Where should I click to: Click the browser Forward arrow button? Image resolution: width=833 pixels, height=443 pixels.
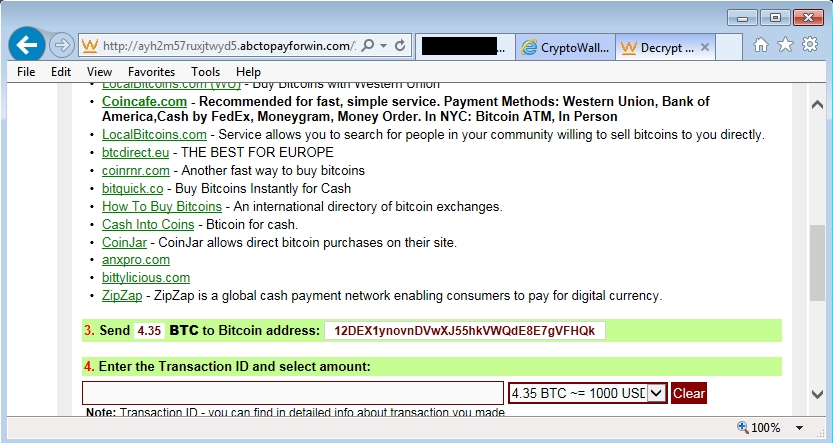click(x=61, y=46)
